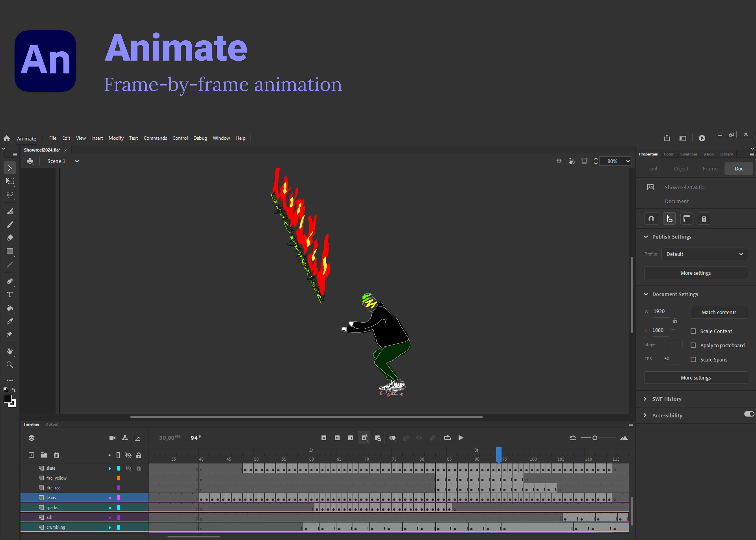Select the Eraser tool
The height and width of the screenshot is (540, 756).
[x=10, y=238]
